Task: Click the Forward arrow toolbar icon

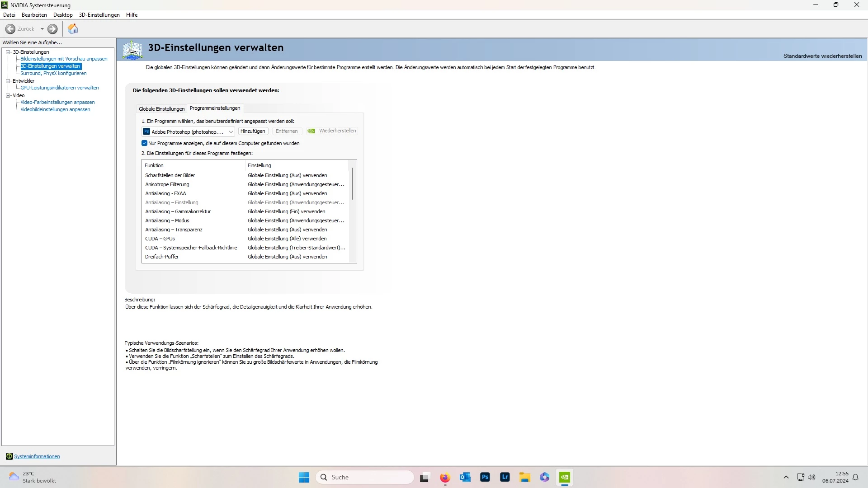Action: tap(52, 29)
